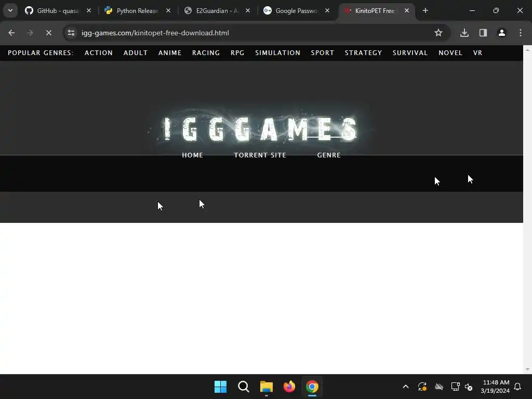The width and height of the screenshot is (532, 399).
Task: Open the ANIME genre link
Action: pos(170,53)
